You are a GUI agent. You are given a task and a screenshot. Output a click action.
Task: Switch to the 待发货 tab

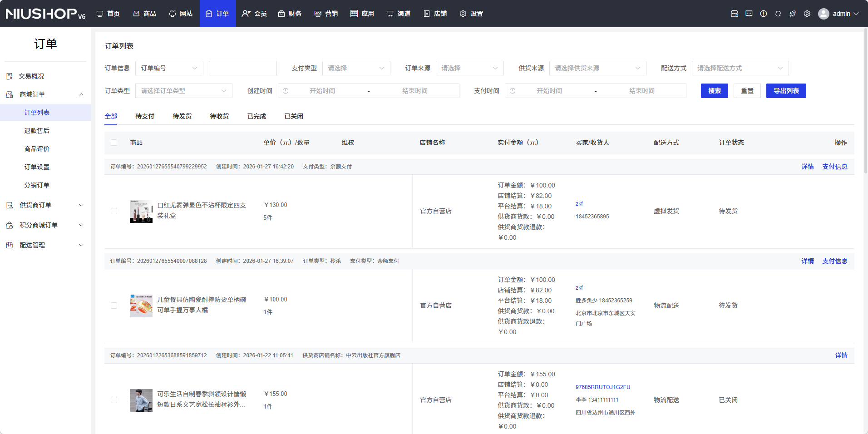point(182,116)
